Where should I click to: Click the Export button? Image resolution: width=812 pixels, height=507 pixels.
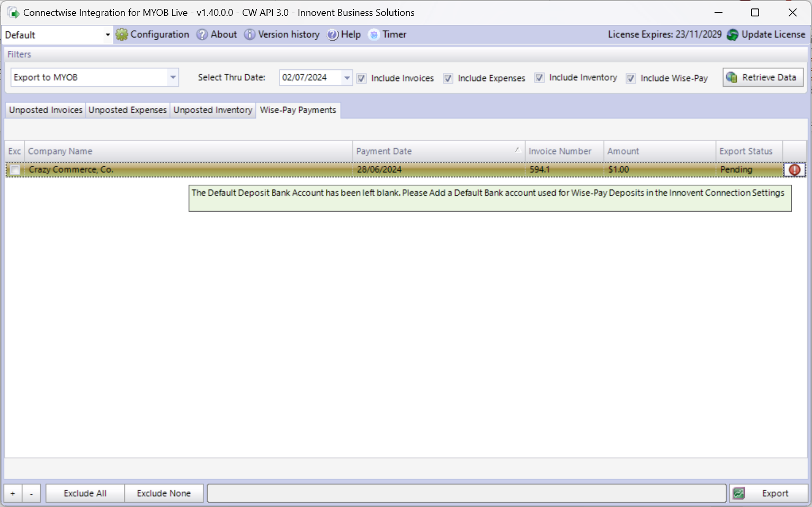click(x=769, y=493)
